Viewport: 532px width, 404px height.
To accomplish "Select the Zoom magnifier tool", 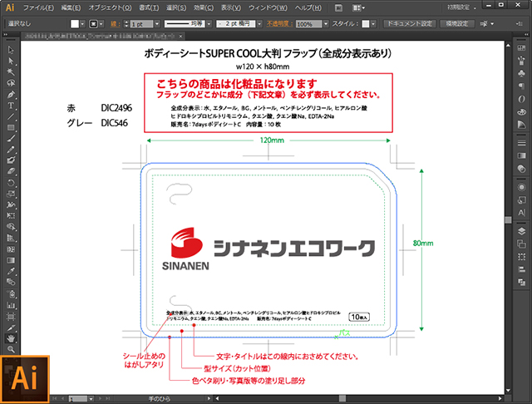I will (11, 349).
